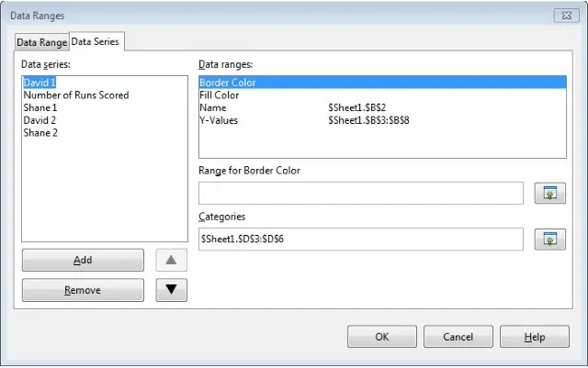Image resolution: width=588 pixels, height=368 pixels.
Task: Click the Categories range input field
Action: [361, 240]
